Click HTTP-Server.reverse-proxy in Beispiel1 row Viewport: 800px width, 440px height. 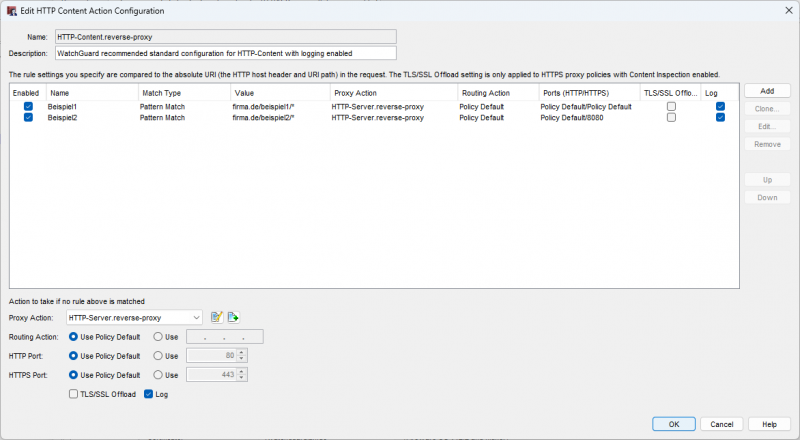[x=378, y=107]
